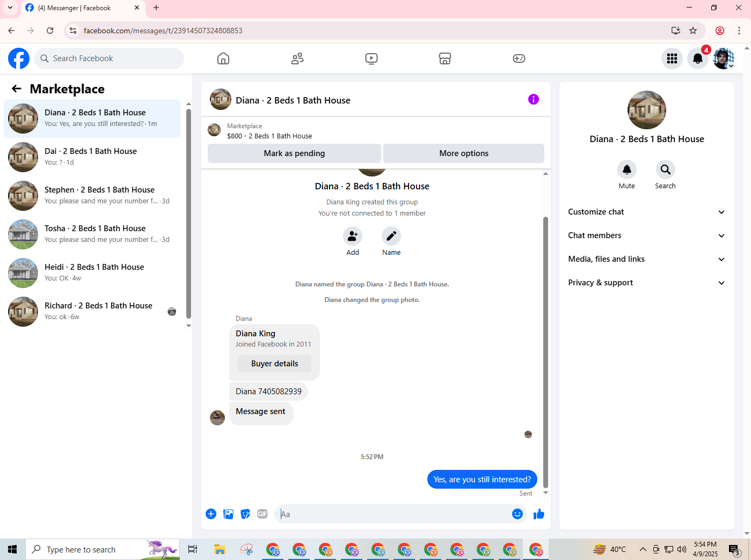
Task: Open Heidi 2 Beds 1 Bath conversation
Action: click(92, 273)
